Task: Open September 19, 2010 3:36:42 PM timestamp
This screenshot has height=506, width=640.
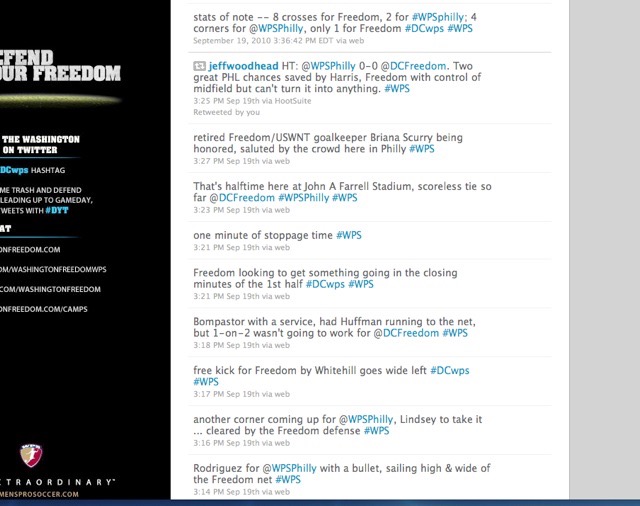Action: coord(262,40)
